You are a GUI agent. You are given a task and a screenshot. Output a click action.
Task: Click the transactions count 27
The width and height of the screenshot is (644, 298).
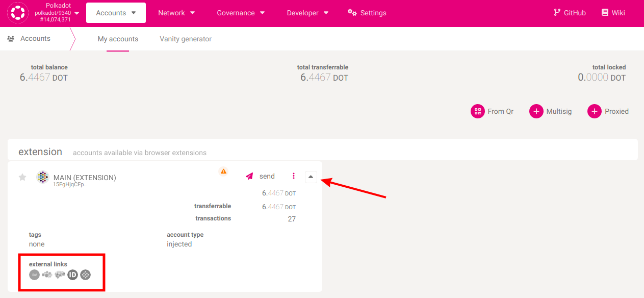click(292, 219)
